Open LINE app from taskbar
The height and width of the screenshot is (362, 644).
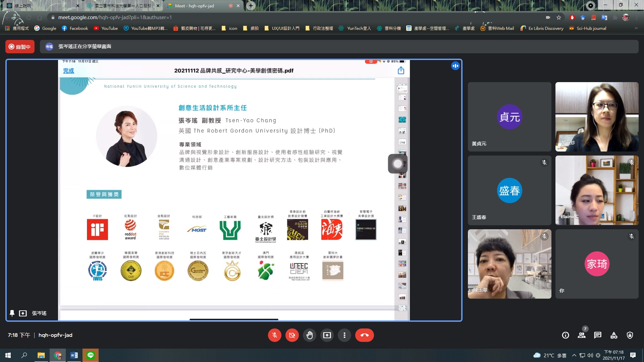(91, 355)
